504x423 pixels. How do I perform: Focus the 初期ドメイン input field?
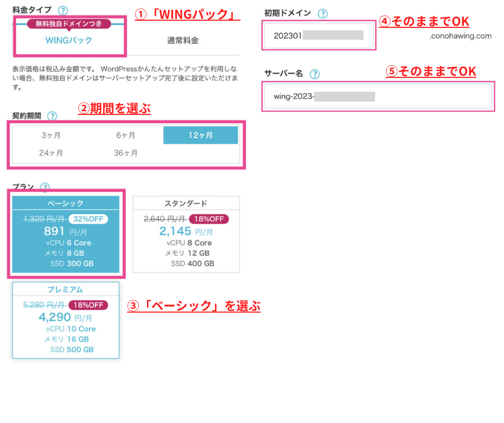pyautogui.click(x=319, y=35)
